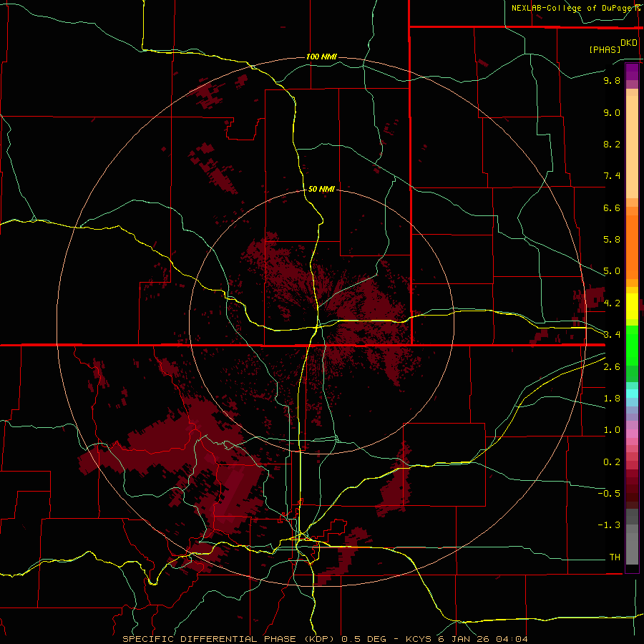The width and height of the screenshot is (644, 644).
Task: Pick the pink segment of the color bar
Action: coord(632,434)
